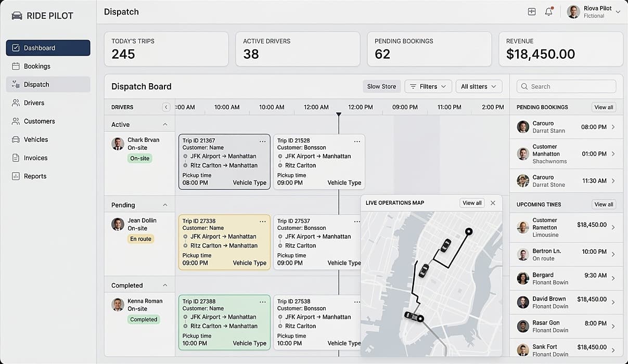Open options menu on Trip ID 27338
Viewport: 628px width, 364px height.
coord(262,222)
